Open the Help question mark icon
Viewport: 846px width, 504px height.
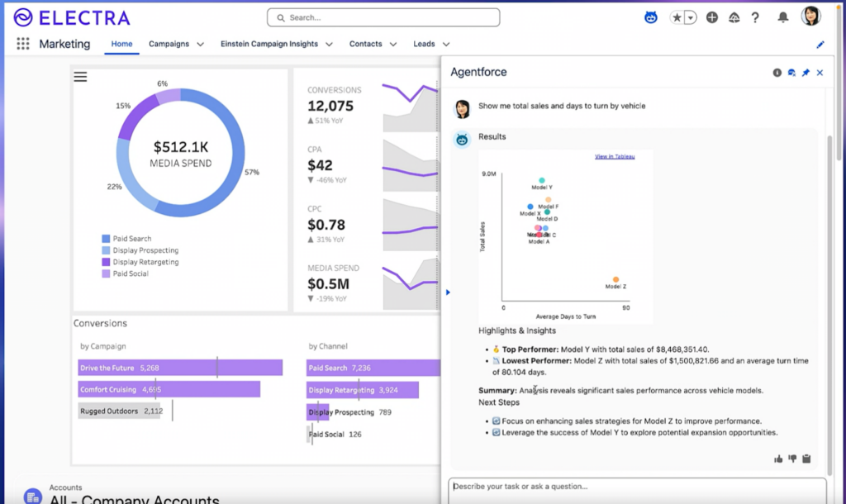(x=755, y=18)
